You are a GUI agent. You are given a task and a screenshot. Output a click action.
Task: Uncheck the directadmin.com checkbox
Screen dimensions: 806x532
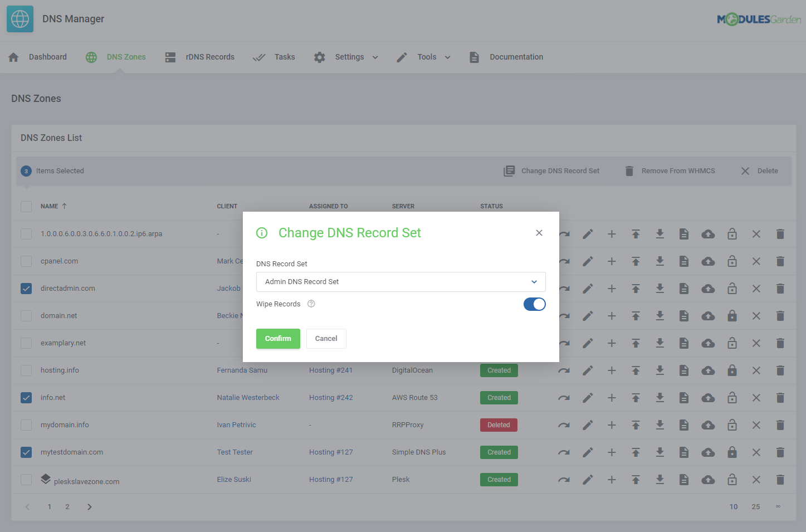coord(26,288)
